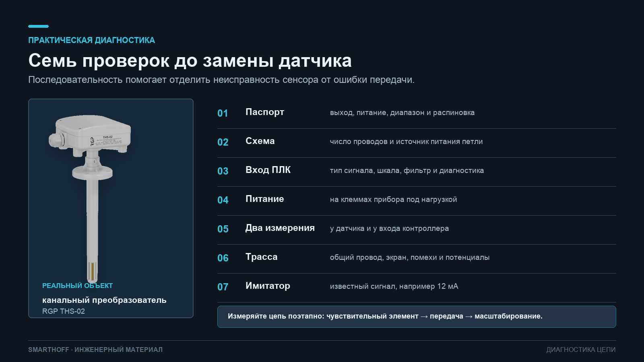
Task: Select the step title 'Имитатор'
Action: tap(268, 286)
